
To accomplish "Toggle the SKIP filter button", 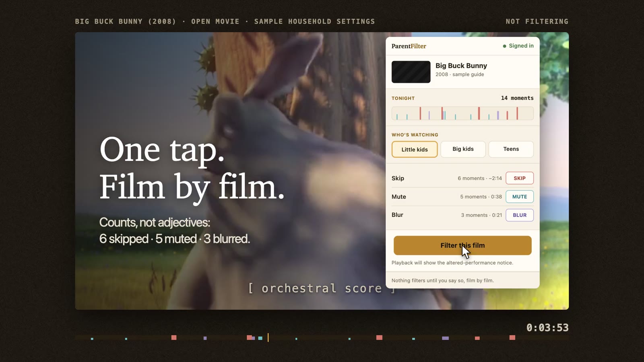I will [x=520, y=178].
